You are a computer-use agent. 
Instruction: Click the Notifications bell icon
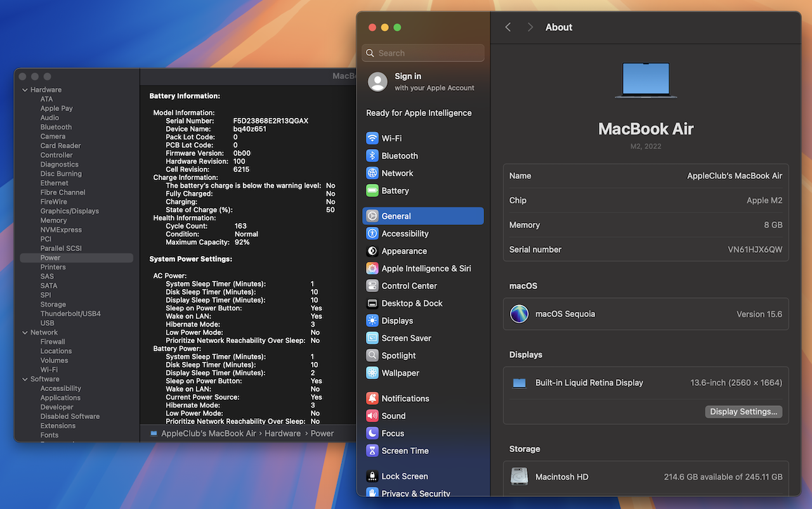coord(372,399)
